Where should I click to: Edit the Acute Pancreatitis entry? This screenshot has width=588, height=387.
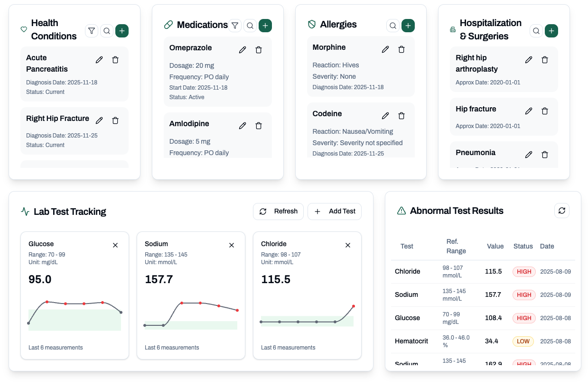99,60
